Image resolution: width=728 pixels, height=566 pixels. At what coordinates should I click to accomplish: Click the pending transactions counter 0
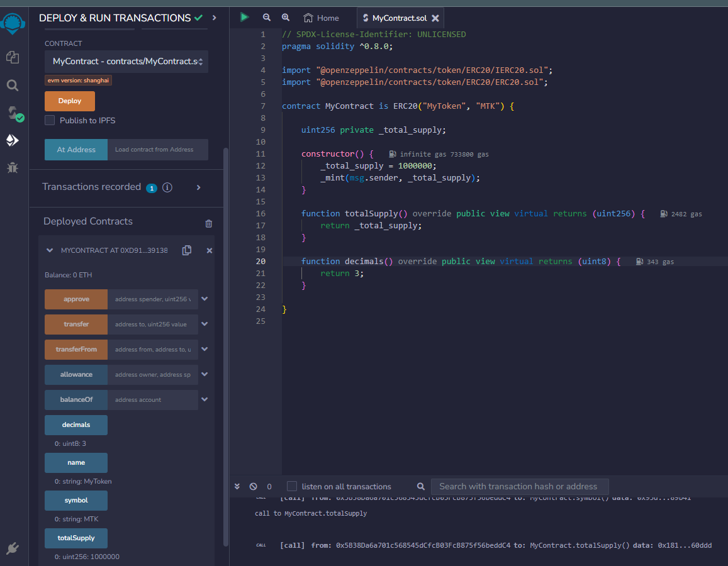pos(269,487)
